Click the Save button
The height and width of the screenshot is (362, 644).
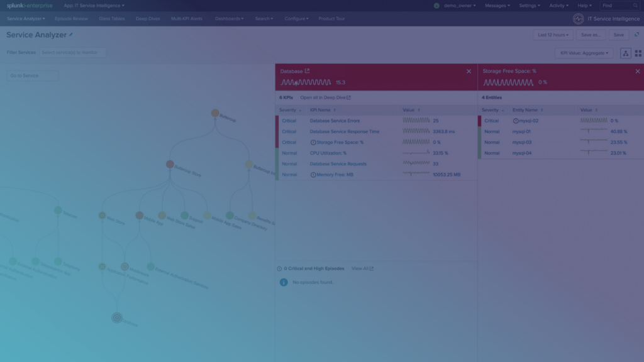pyautogui.click(x=619, y=35)
